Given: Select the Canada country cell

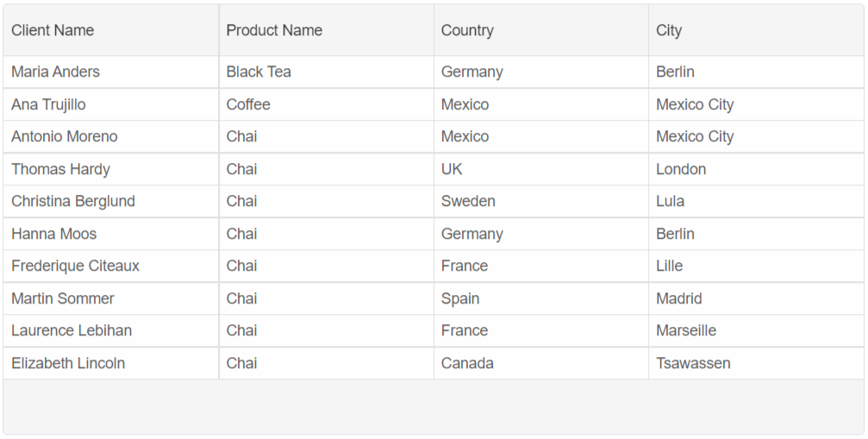Looking at the screenshot, I should point(467,363).
